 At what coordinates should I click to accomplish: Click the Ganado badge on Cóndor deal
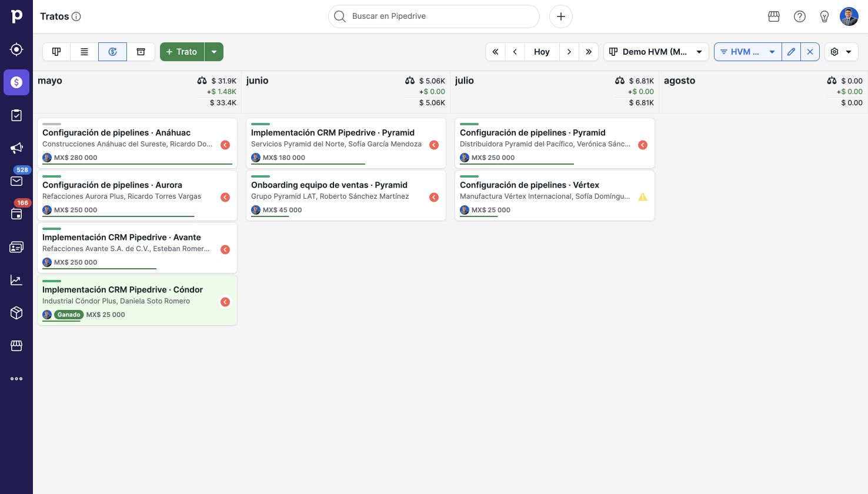pos(69,315)
